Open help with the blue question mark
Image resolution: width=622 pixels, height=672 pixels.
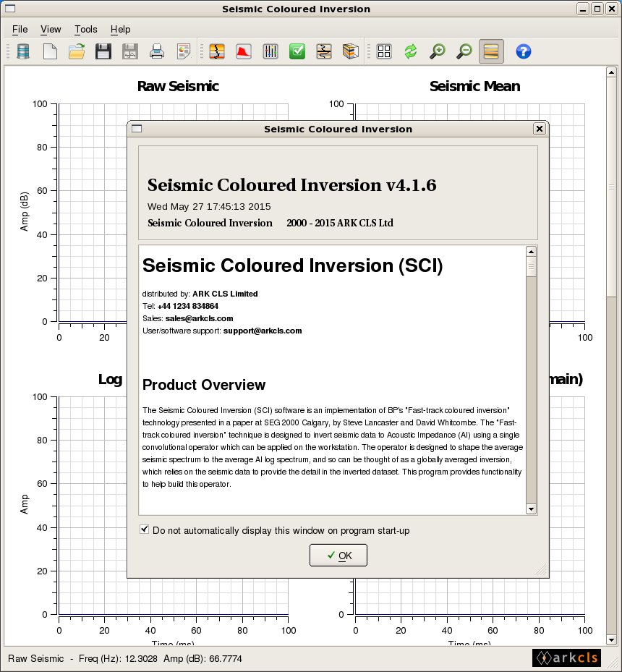pos(524,51)
